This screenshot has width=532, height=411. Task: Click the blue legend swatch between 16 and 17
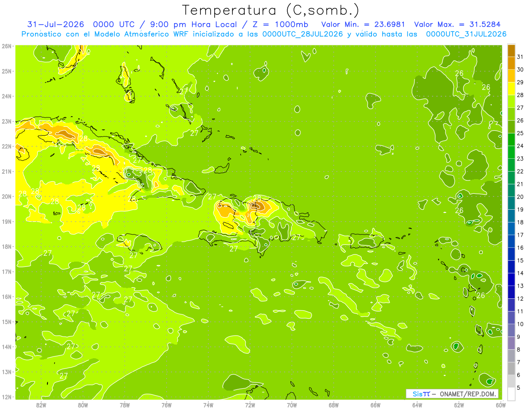511,241
